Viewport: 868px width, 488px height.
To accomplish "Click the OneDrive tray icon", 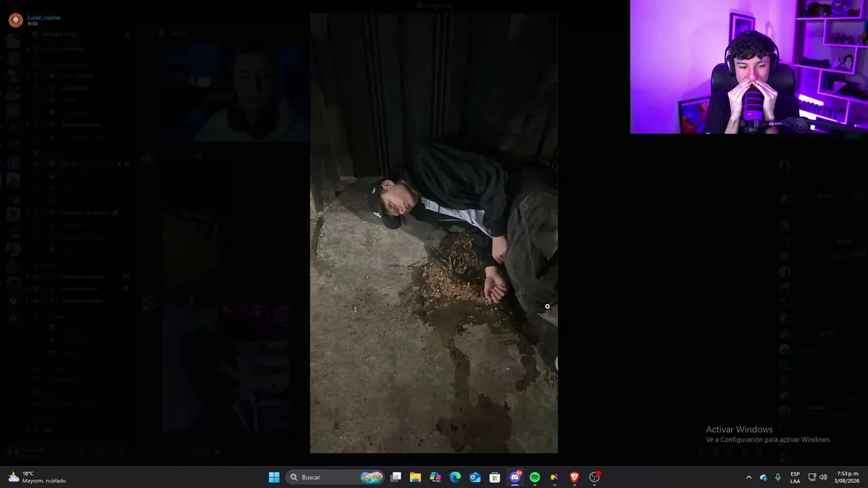I will click(x=764, y=477).
